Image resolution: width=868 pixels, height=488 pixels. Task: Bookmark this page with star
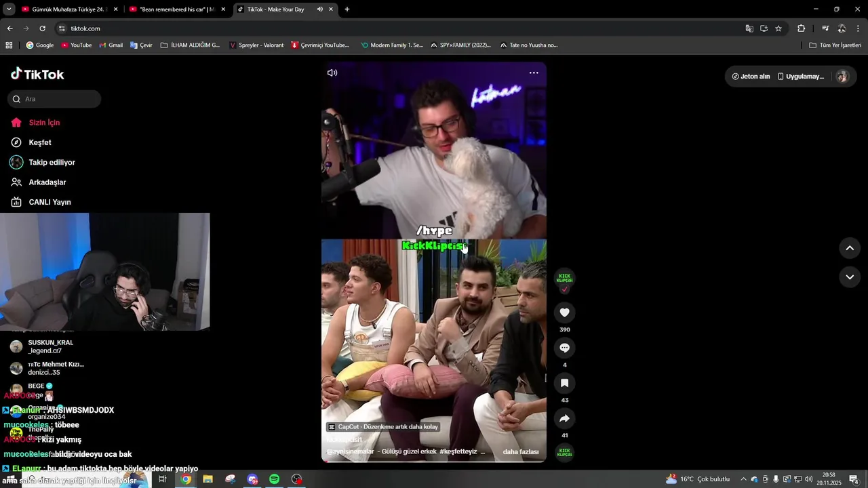pos(778,28)
